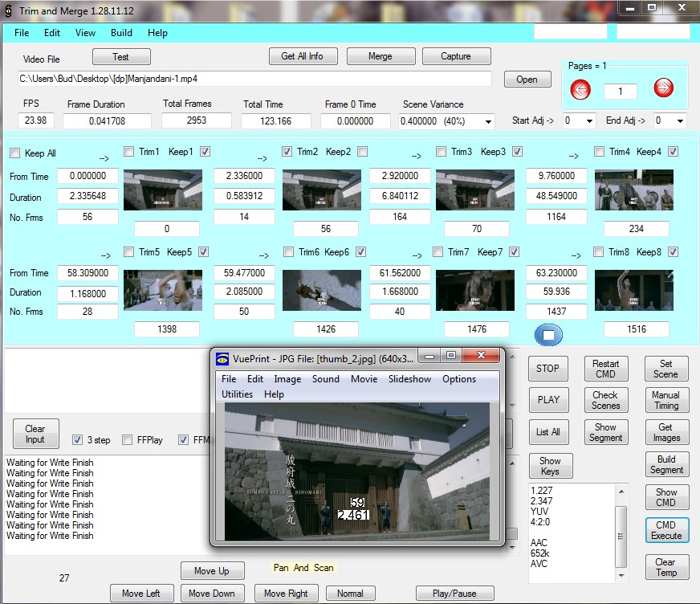The image size is (700, 604).
Task: Click the Trim8 scene thumbnail image
Action: click(634, 290)
